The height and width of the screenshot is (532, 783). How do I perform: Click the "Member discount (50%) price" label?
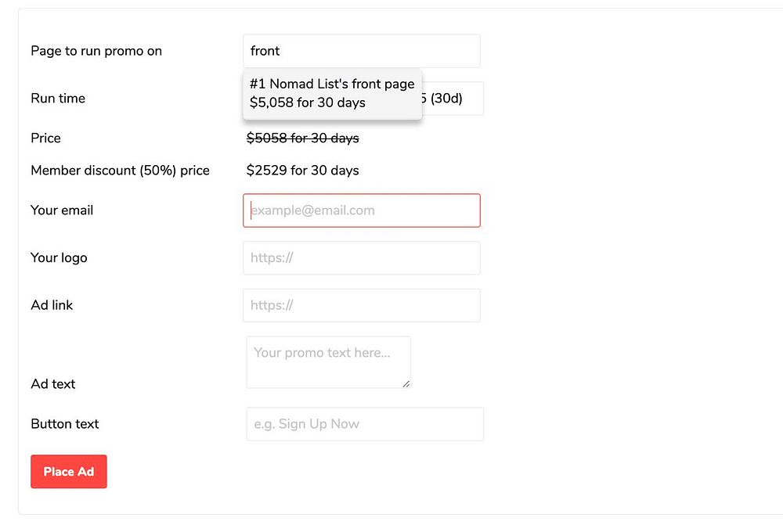[120, 171]
